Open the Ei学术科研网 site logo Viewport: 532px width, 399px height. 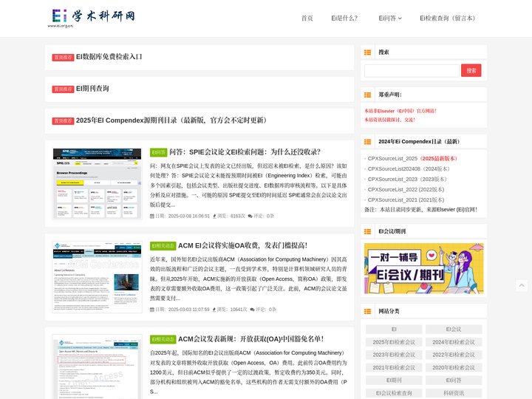[92, 18]
